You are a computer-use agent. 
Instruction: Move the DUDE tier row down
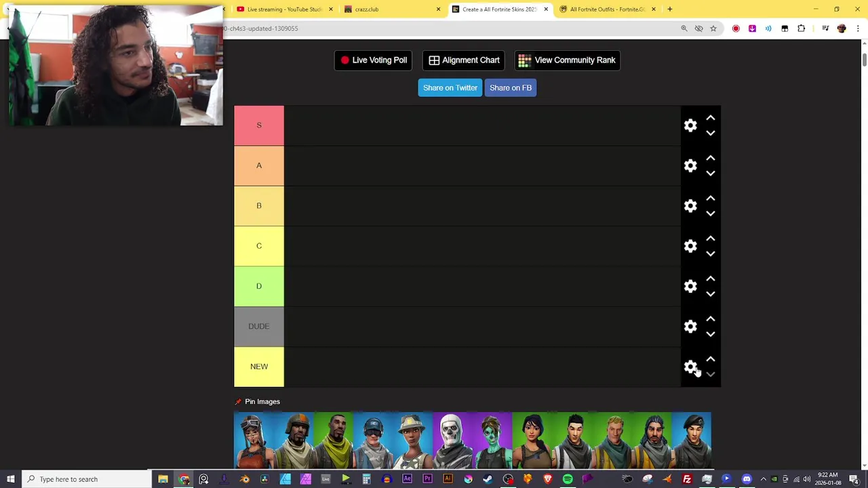[x=710, y=334]
